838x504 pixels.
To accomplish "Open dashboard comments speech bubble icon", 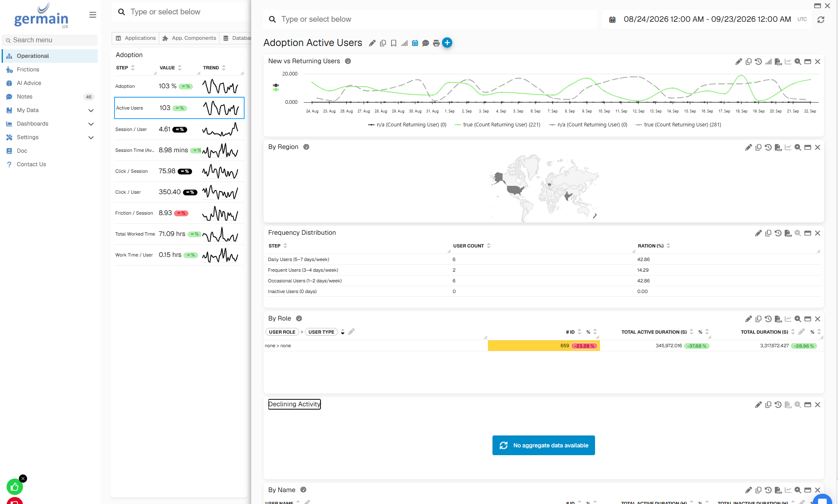I will (x=426, y=43).
